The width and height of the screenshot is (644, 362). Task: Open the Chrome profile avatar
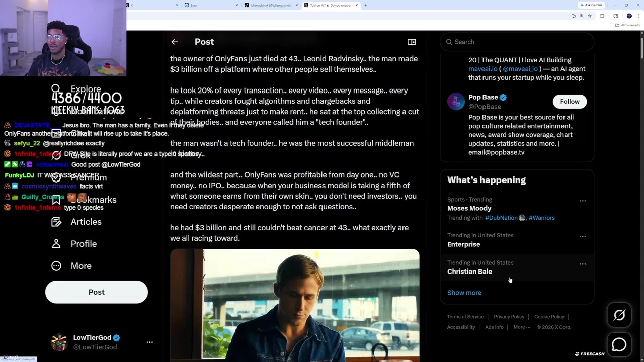(x=629, y=16)
